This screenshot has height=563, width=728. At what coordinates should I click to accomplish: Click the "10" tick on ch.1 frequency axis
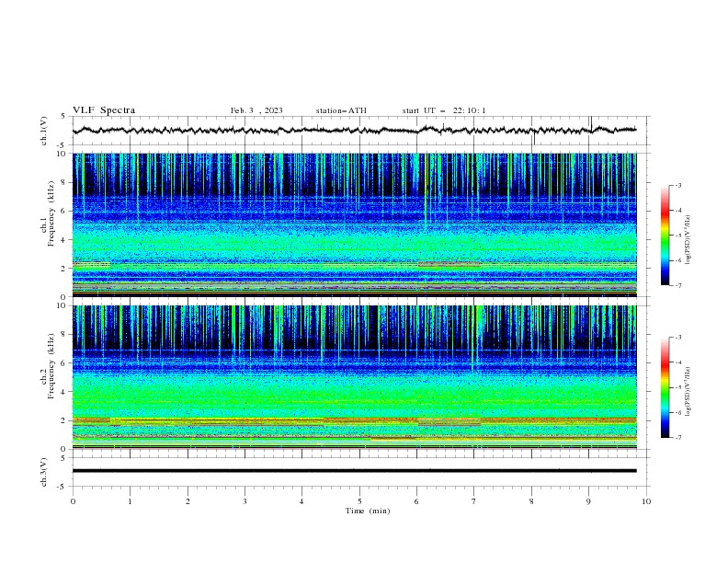point(61,154)
